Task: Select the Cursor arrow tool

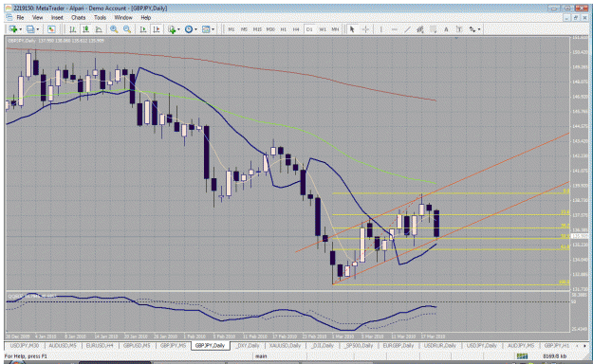Action: tap(352, 29)
